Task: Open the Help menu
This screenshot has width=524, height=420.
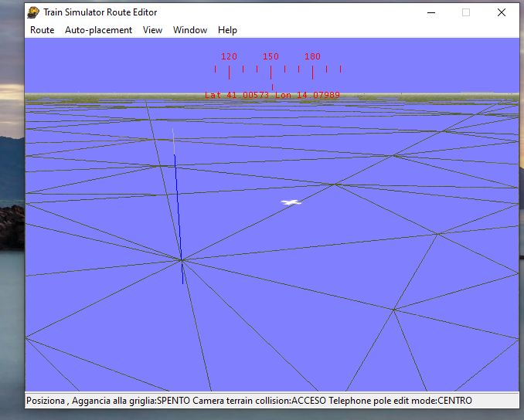Action: (227, 30)
